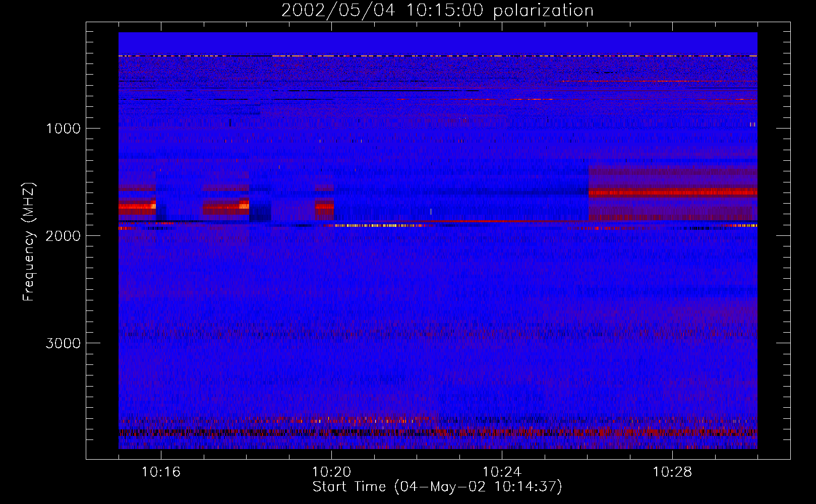Click the 3000 frequency tick label
This screenshot has width=816, height=504.
(63, 343)
